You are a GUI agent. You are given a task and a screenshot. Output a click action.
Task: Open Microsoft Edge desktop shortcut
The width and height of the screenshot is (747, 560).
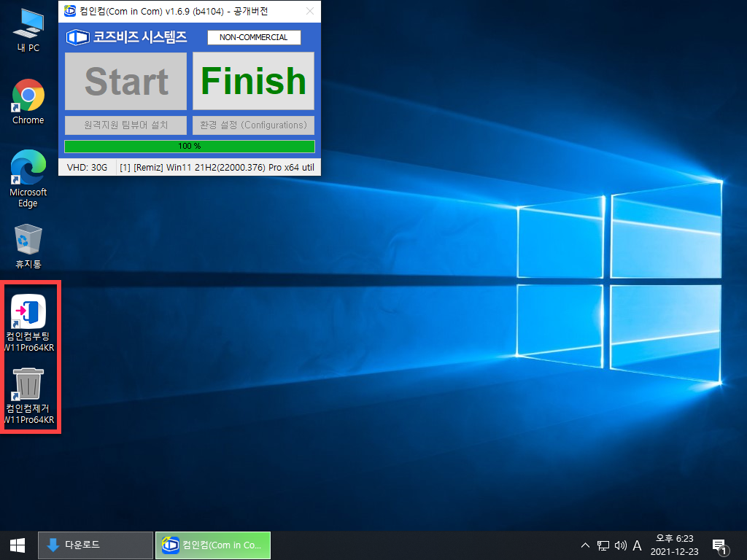(28, 179)
